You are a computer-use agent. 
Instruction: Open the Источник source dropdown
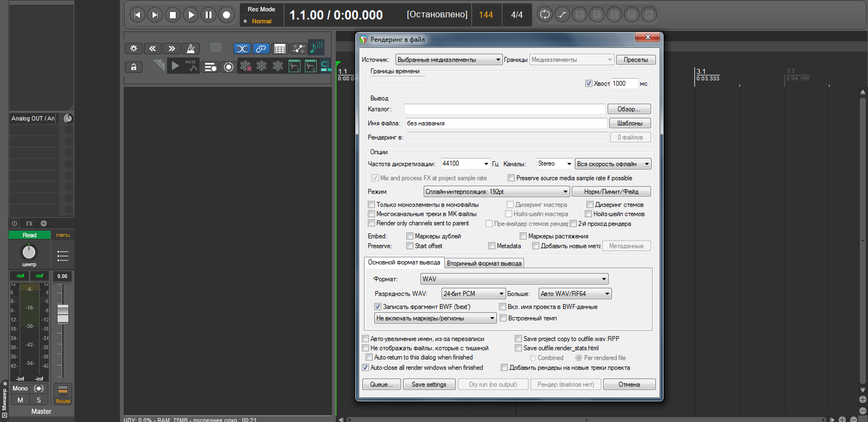(x=448, y=60)
